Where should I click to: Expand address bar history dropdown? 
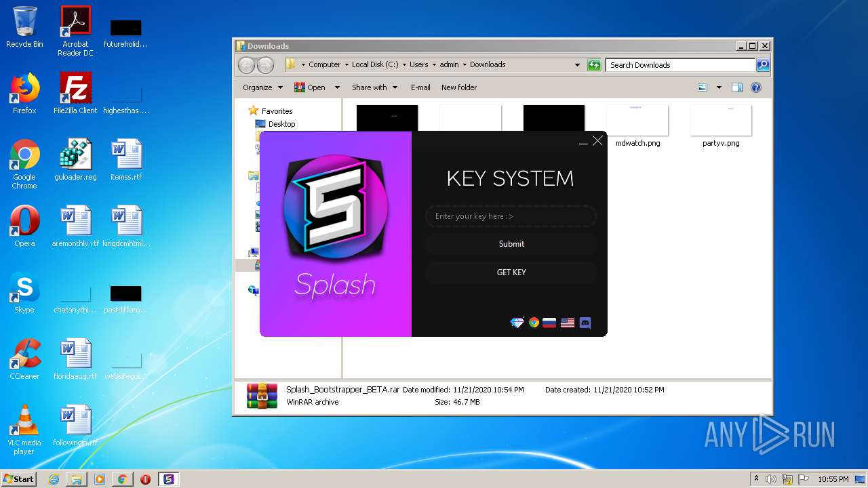coord(577,65)
